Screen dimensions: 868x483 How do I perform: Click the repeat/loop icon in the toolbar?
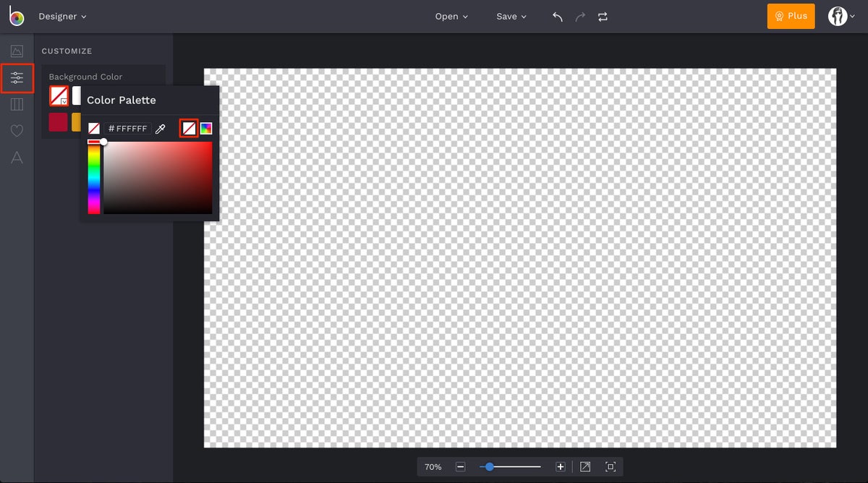(x=603, y=16)
